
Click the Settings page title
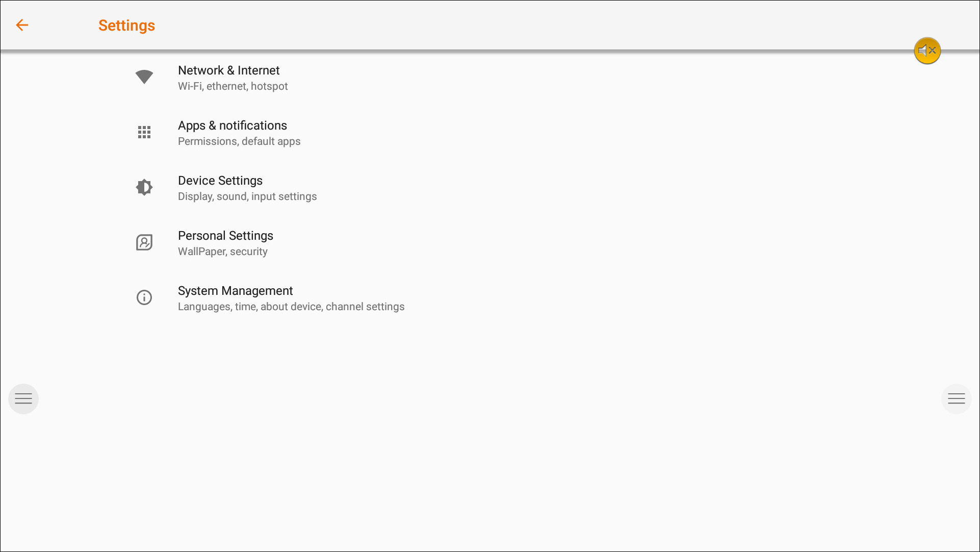pos(126,26)
